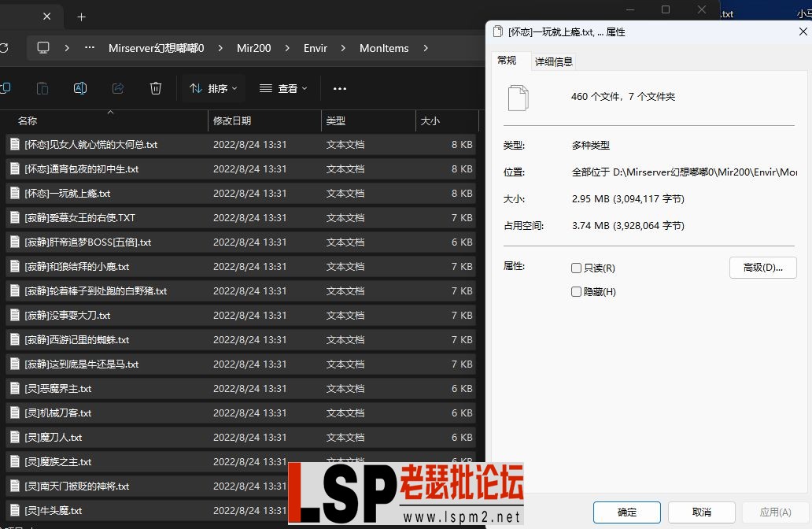The image size is (812, 529).
Task: Confirm with the 确定 button
Action: [x=626, y=512]
